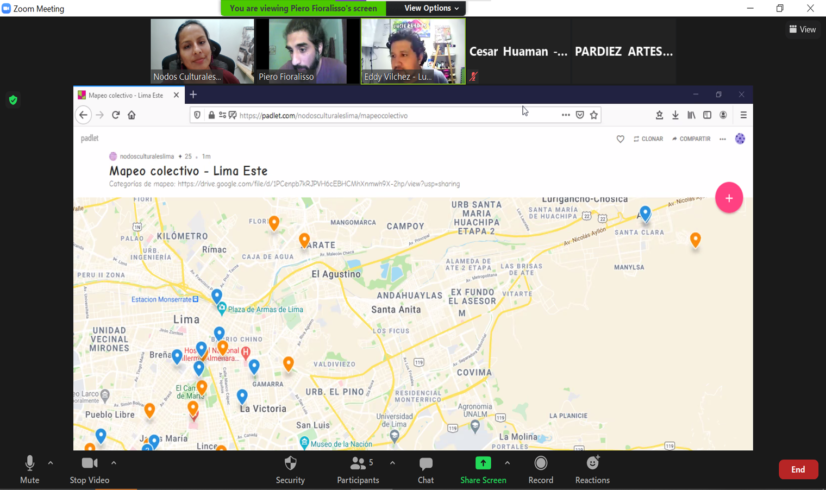Select Piero Fioralisso's video thumbnail
The height and width of the screenshot is (490, 826).
pos(307,51)
